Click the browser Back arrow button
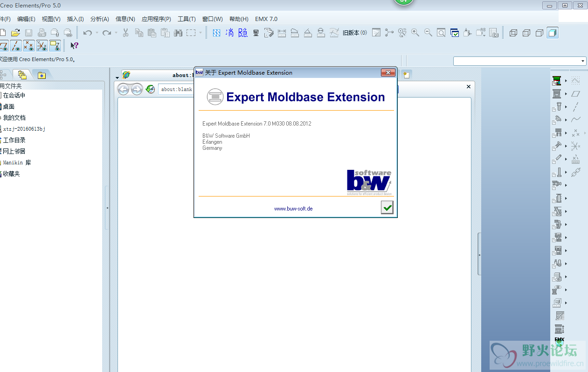Viewport: 588px width, 372px height. pos(123,89)
